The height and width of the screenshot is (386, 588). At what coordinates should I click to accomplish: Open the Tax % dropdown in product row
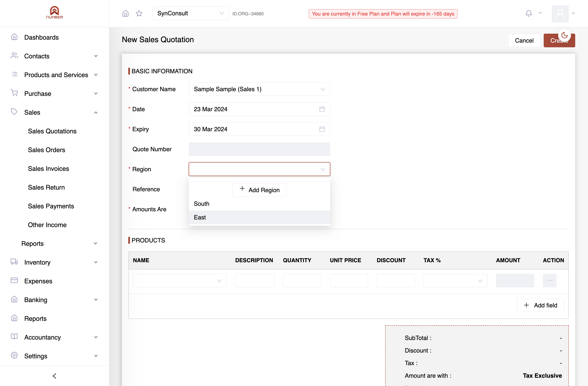[455, 281]
